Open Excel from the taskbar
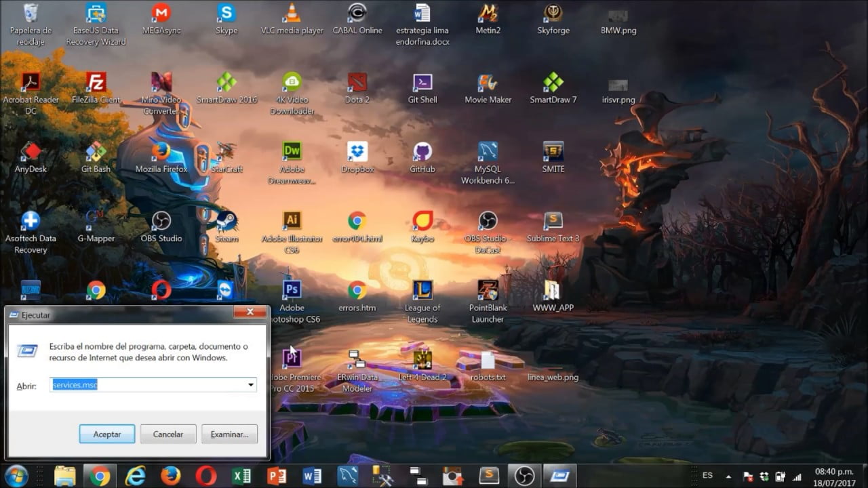Screen dimensions: 868x488 pos(241,476)
